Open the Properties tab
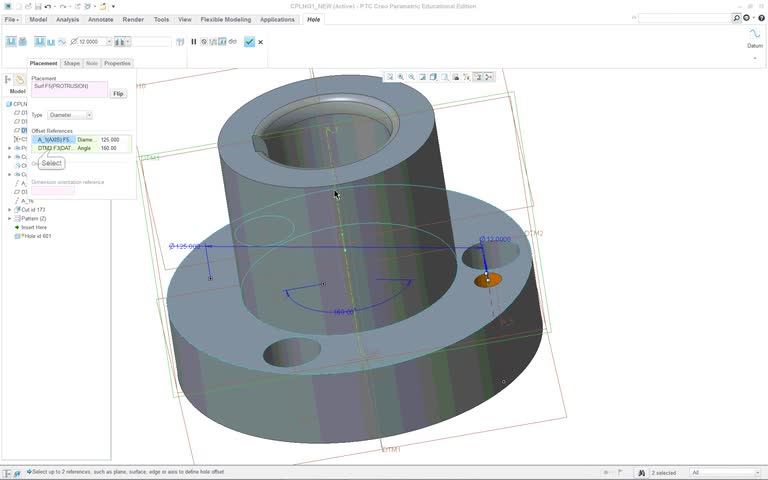The image size is (768, 480). pyautogui.click(x=117, y=63)
